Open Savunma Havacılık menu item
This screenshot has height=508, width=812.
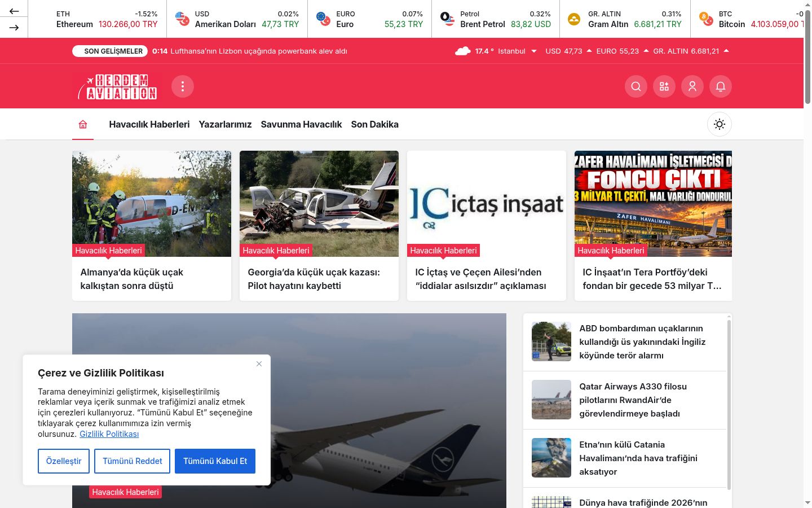301,124
